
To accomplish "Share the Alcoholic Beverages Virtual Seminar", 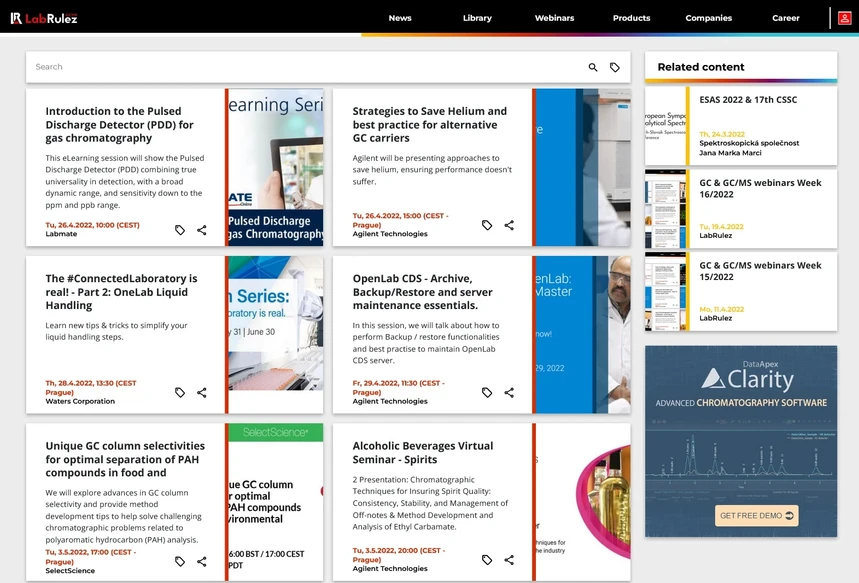I will (509, 560).
